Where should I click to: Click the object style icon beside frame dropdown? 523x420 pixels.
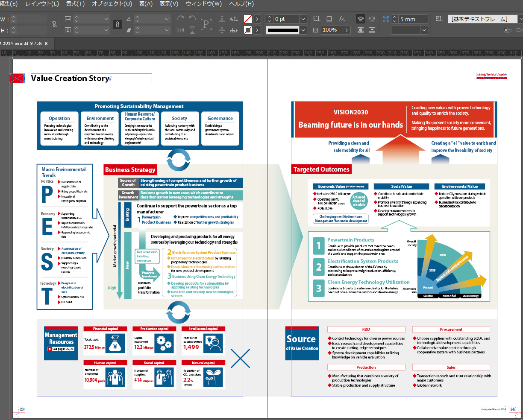point(439,19)
